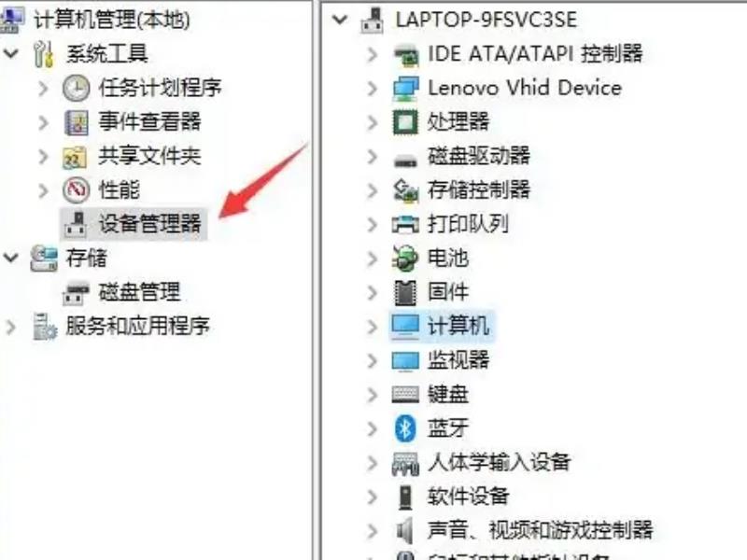Collapse the LAPTOP-9FSVC3SE root node
Screen dimensions: 747x560
pos(340,20)
